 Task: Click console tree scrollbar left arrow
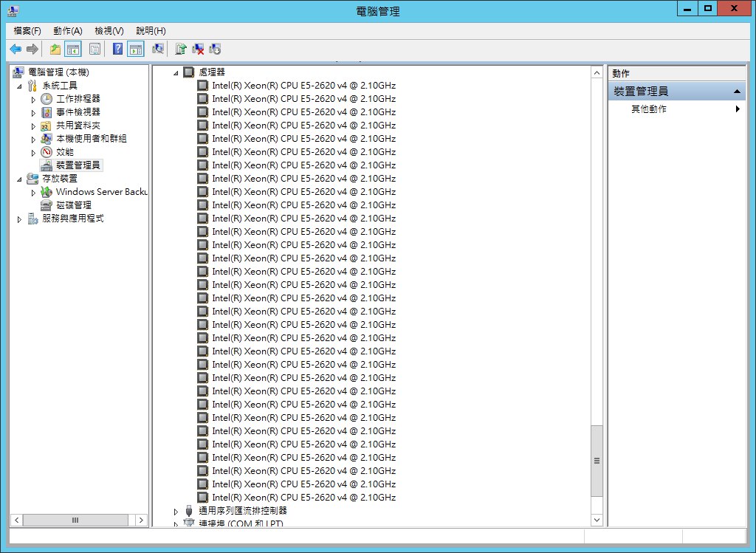coord(17,520)
